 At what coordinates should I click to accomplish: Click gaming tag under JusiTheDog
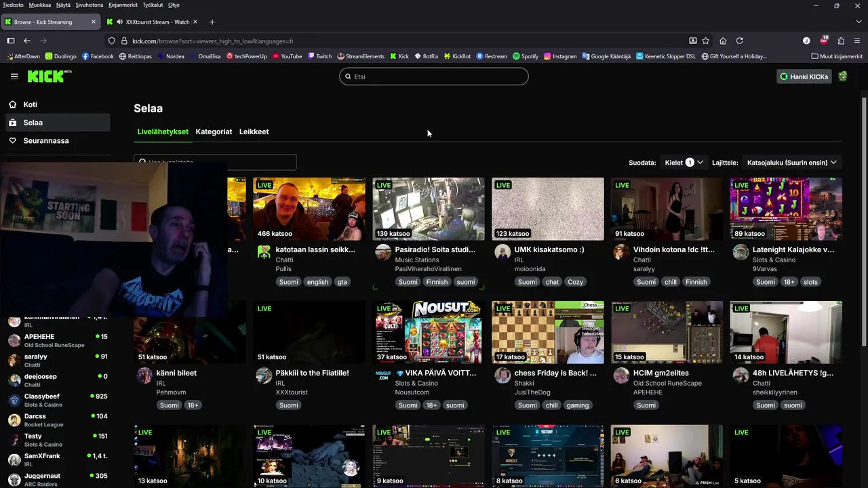point(578,405)
